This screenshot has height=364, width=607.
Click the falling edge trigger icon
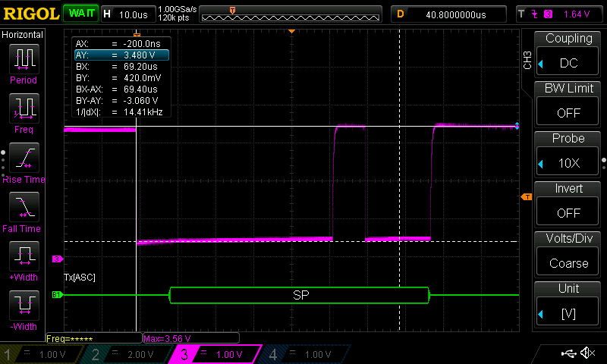click(x=535, y=14)
